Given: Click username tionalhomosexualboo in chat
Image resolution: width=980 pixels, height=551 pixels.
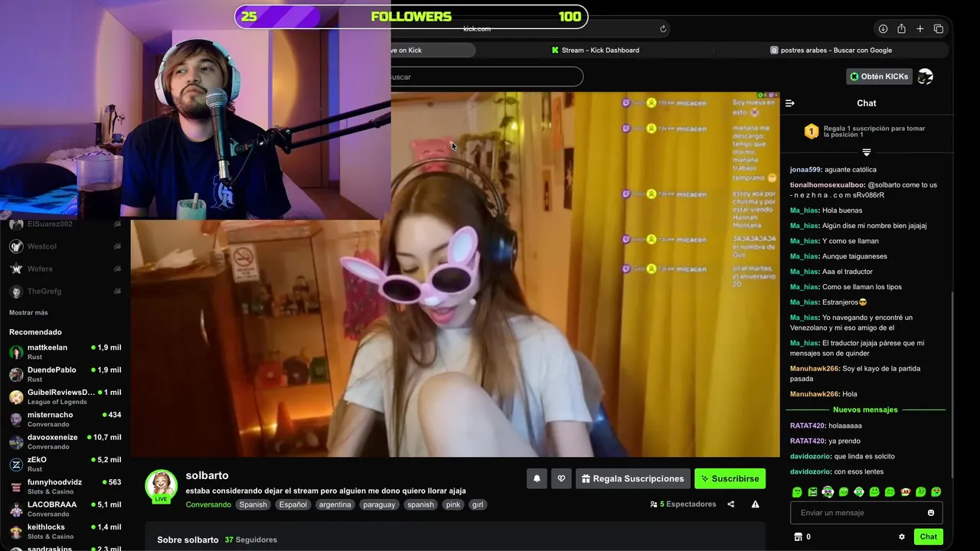Looking at the screenshot, I should pyautogui.click(x=828, y=185).
